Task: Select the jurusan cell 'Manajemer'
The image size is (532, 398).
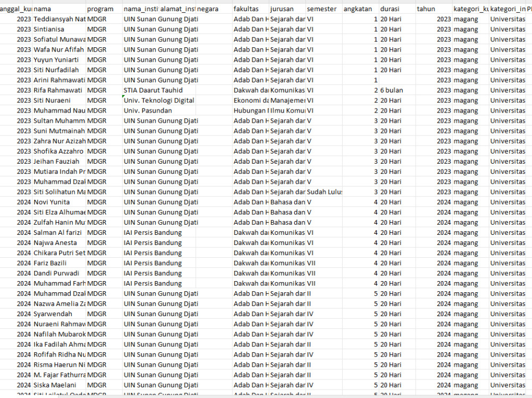Action: tap(287, 100)
